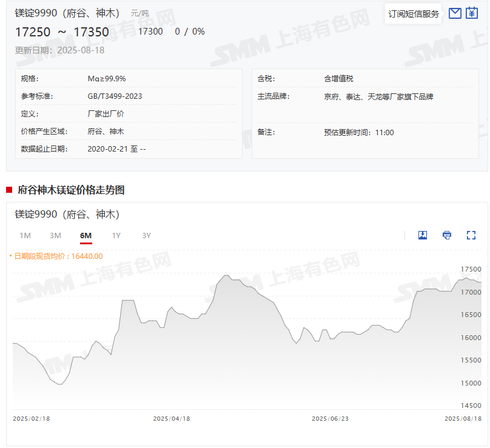Click the 17500 value on the y-axis
The height and width of the screenshot is (448, 490).
[471, 269]
